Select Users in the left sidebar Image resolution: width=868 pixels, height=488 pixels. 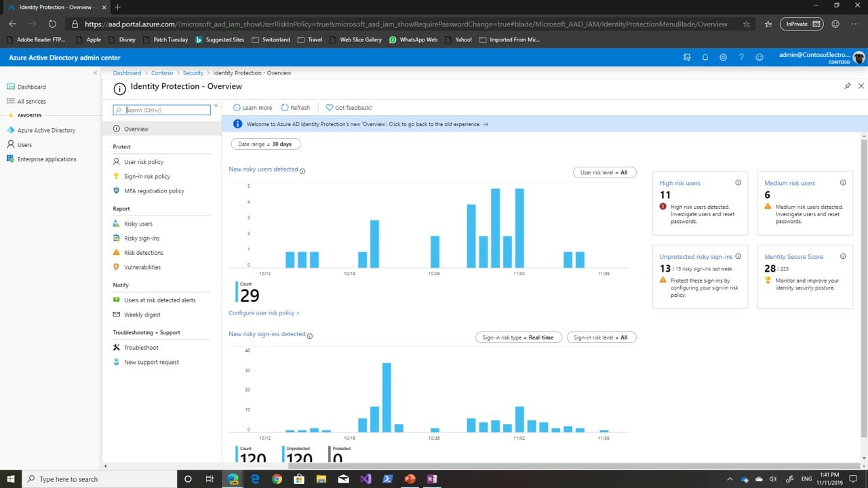point(24,144)
